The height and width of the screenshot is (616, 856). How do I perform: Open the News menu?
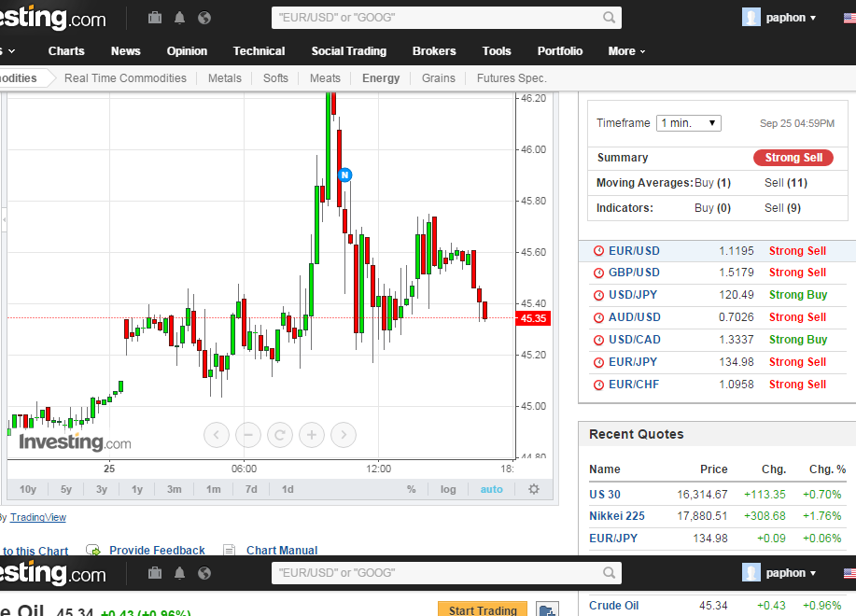[126, 51]
